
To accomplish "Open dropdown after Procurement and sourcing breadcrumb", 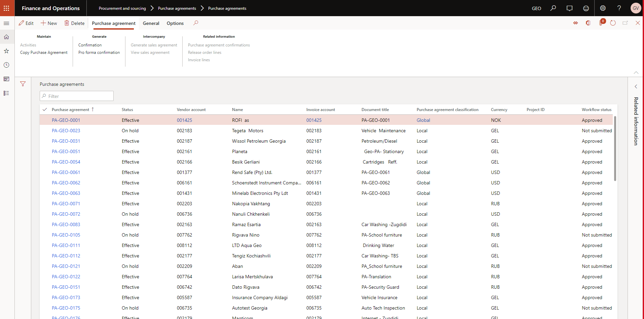I will 152,8.
